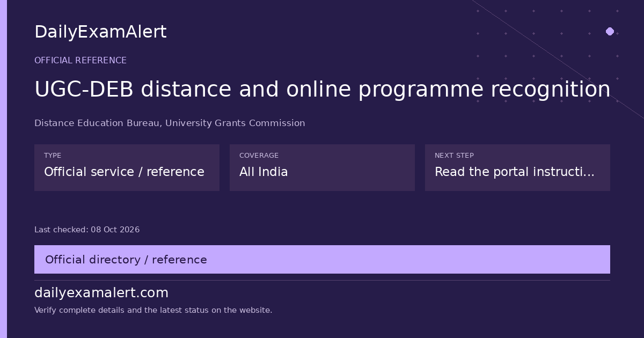Click the Verify complete details footer note
This screenshot has height=338, width=644.
point(153,310)
